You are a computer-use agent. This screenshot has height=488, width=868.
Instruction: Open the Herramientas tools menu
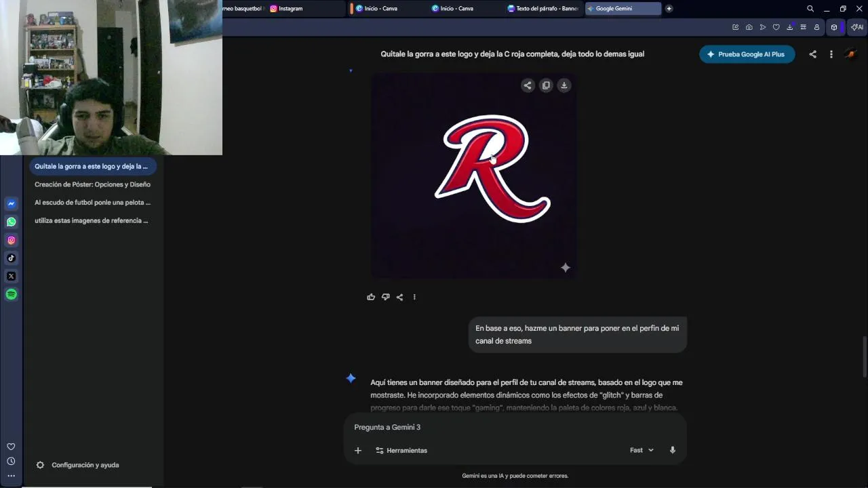(x=401, y=450)
